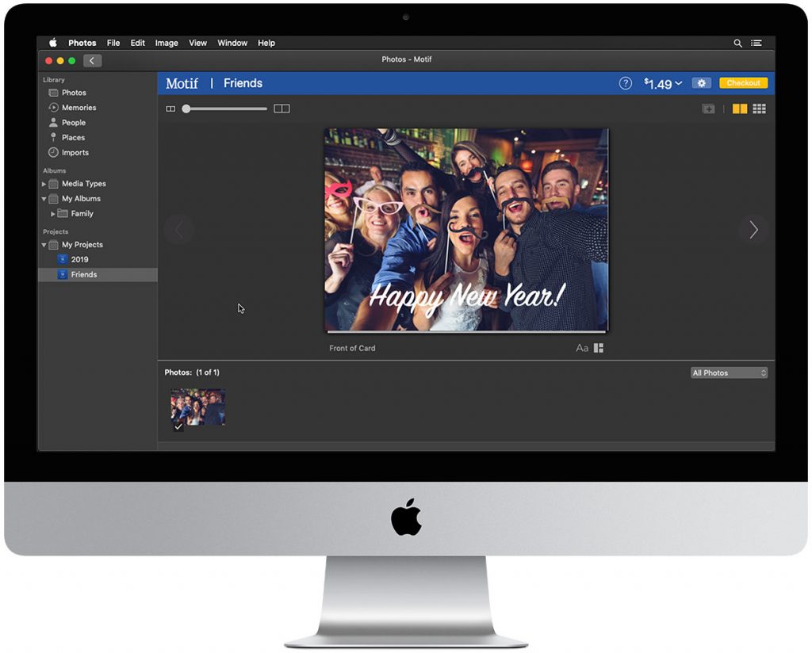The image size is (812, 653).
Task: Click the large zoom-in spread icon
Action: point(282,109)
